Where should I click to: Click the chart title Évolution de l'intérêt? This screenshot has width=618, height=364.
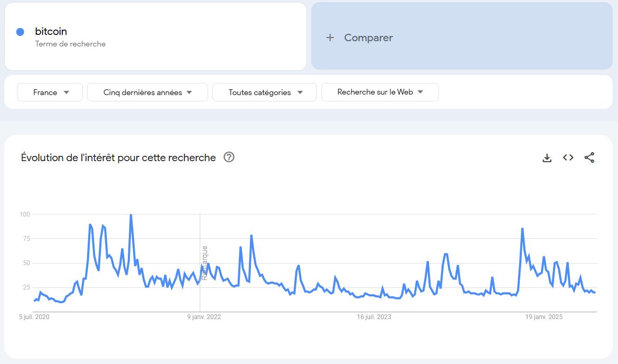tap(118, 157)
